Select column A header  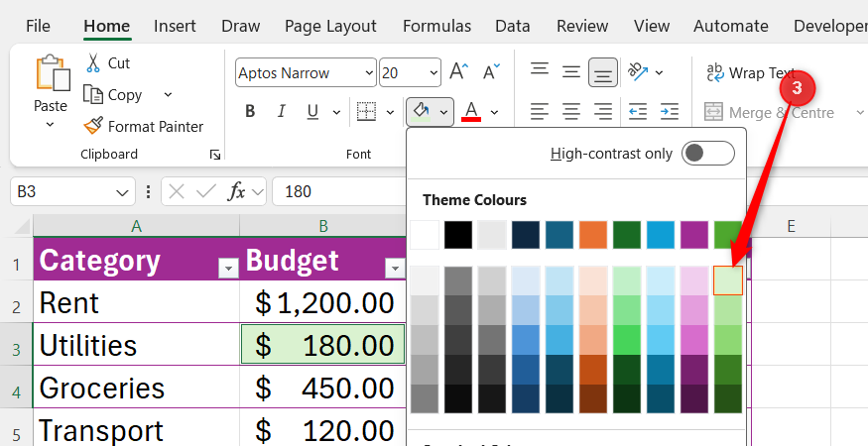pyautogui.click(x=136, y=226)
